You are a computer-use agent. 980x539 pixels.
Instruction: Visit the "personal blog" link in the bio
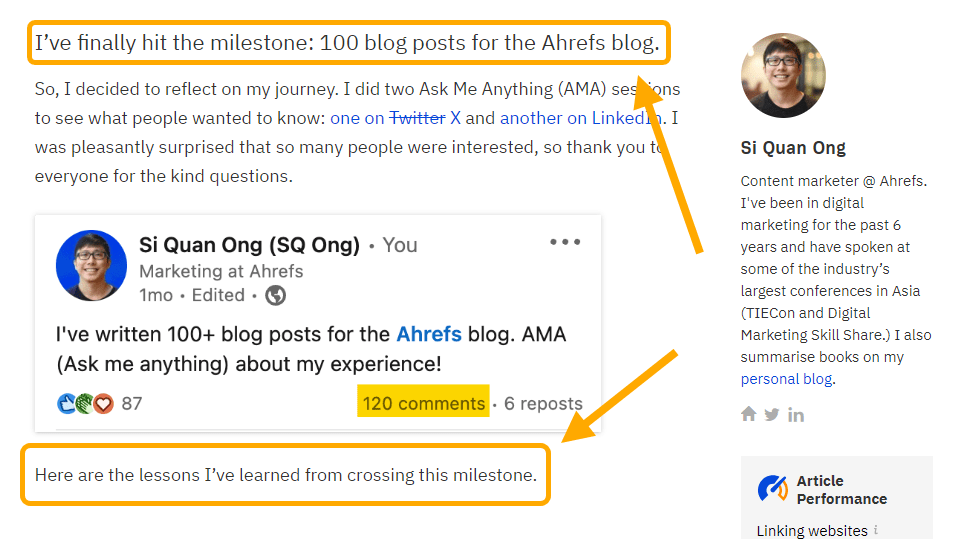786,379
